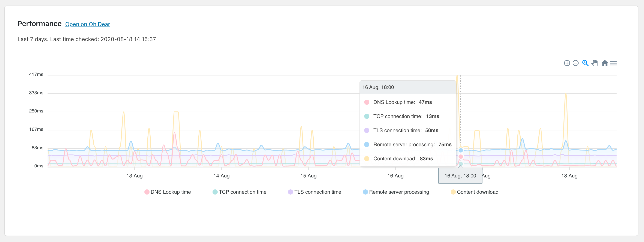
Task: Click the pink DNS Lookup dot in the tooltip
Action: 367,102
